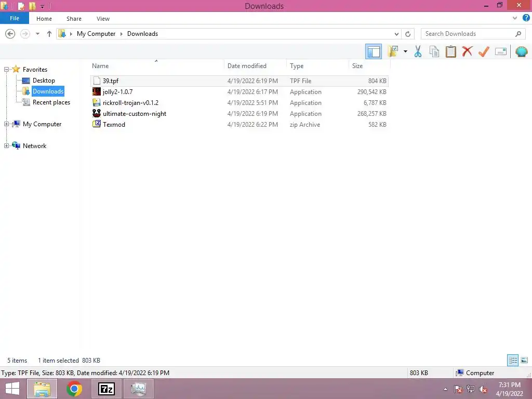Viewport: 532px width, 399px height.
Task: Click the Cut scissors icon
Action: pyautogui.click(x=418, y=51)
